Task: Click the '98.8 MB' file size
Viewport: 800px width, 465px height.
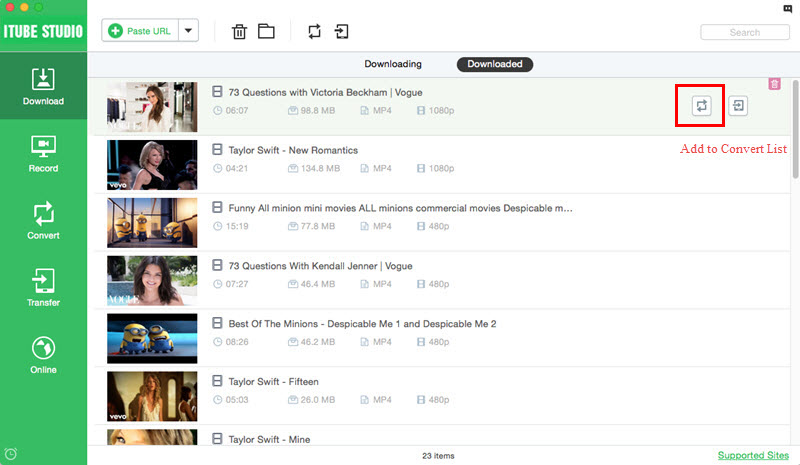Action: pyautogui.click(x=317, y=110)
